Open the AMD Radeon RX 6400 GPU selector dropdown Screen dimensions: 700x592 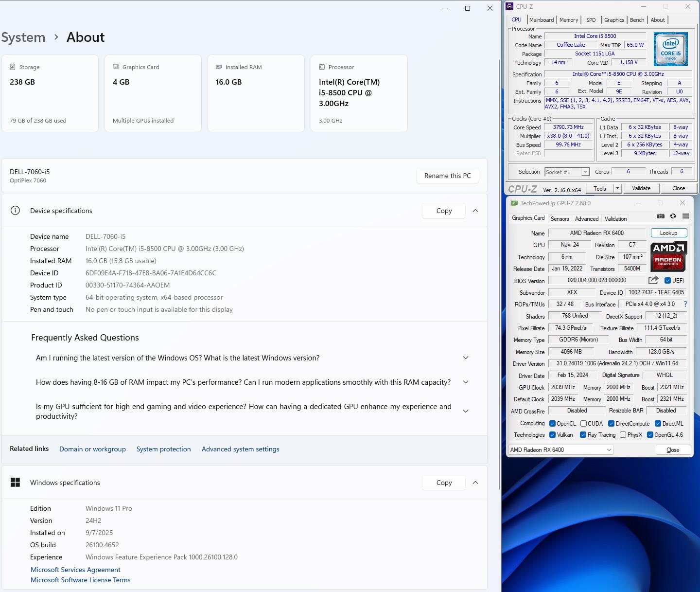560,450
